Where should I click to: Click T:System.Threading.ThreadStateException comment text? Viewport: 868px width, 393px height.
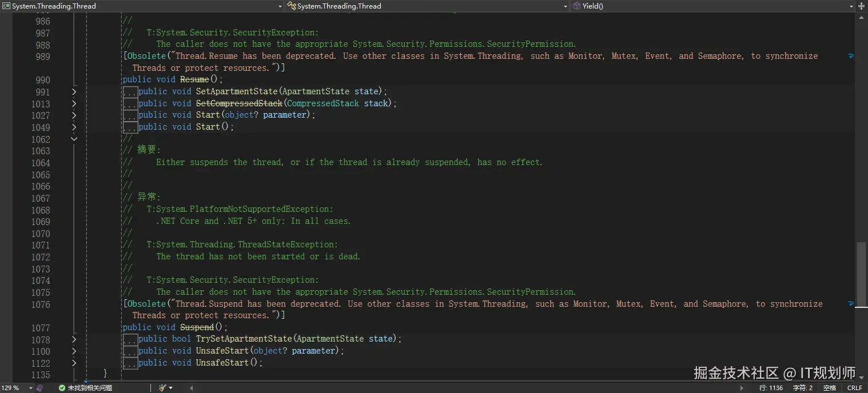pyautogui.click(x=242, y=244)
